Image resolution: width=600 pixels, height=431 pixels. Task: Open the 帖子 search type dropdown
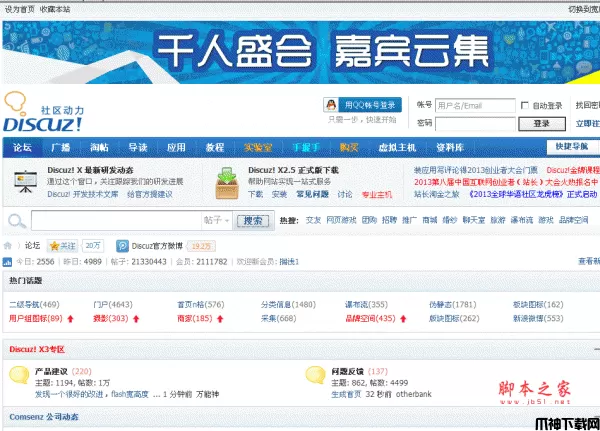217,220
